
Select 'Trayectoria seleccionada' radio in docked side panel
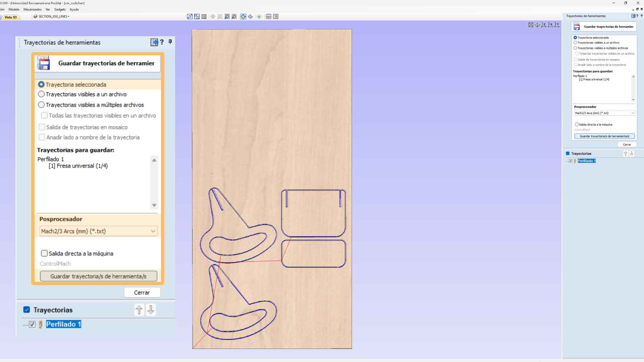[x=575, y=38]
